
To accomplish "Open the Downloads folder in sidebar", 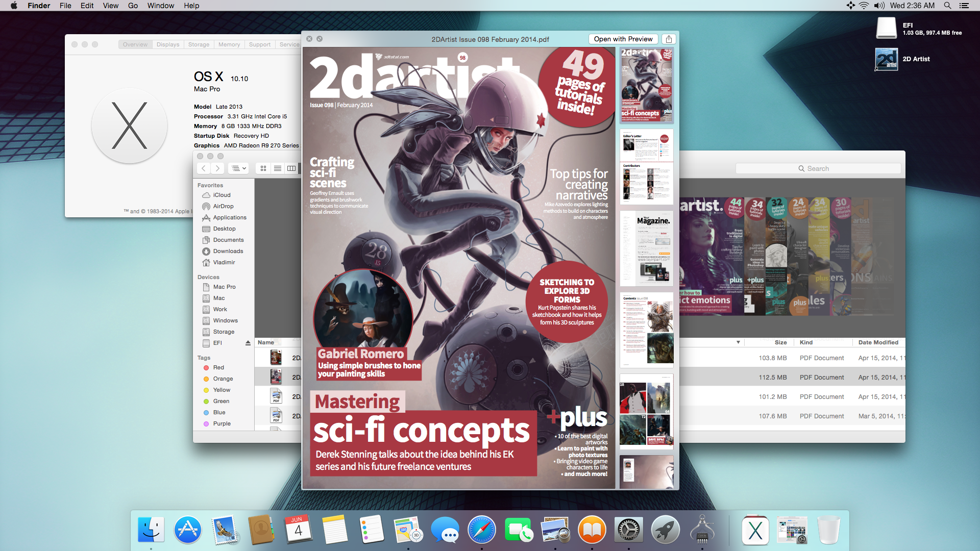I will tap(228, 251).
